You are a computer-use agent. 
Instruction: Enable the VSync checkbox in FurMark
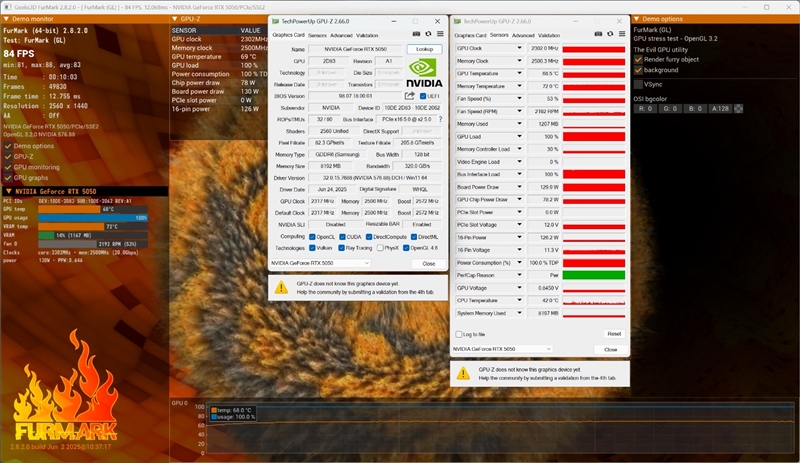(x=638, y=84)
